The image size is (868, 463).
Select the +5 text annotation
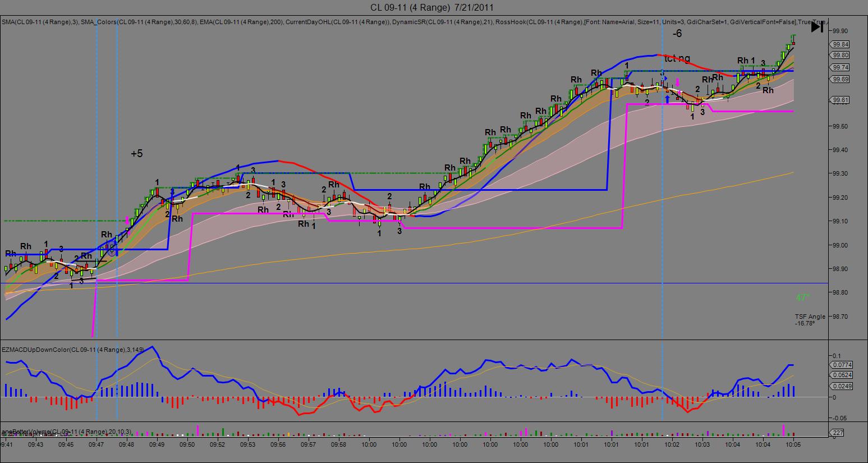pyautogui.click(x=137, y=153)
